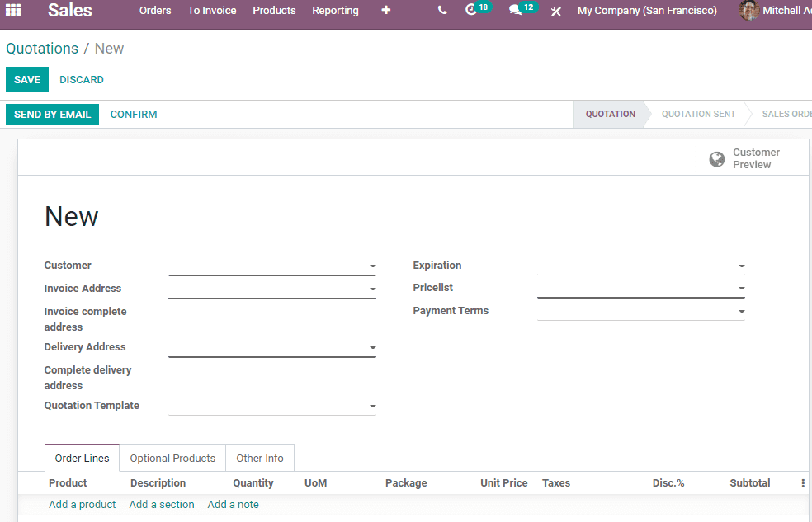Click the large 'New' quotation heading
The image size is (812, 522).
(72, 216)
